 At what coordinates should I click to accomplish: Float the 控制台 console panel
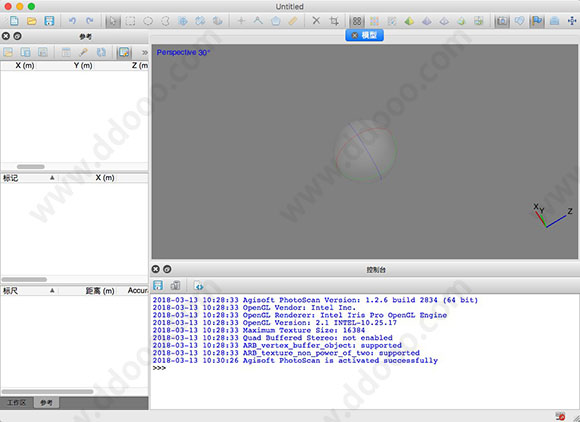point(167,269)
